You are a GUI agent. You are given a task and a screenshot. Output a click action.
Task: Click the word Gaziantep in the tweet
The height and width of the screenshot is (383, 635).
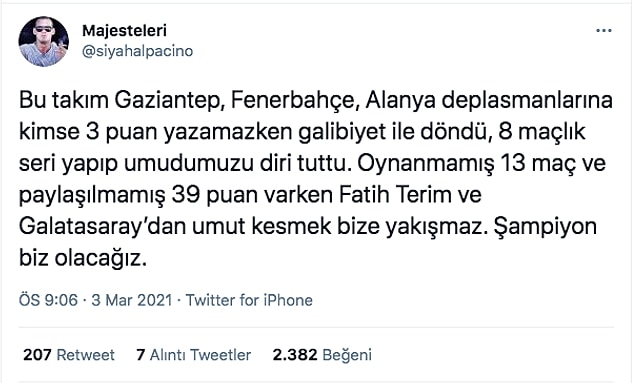(x=169, y=101)
